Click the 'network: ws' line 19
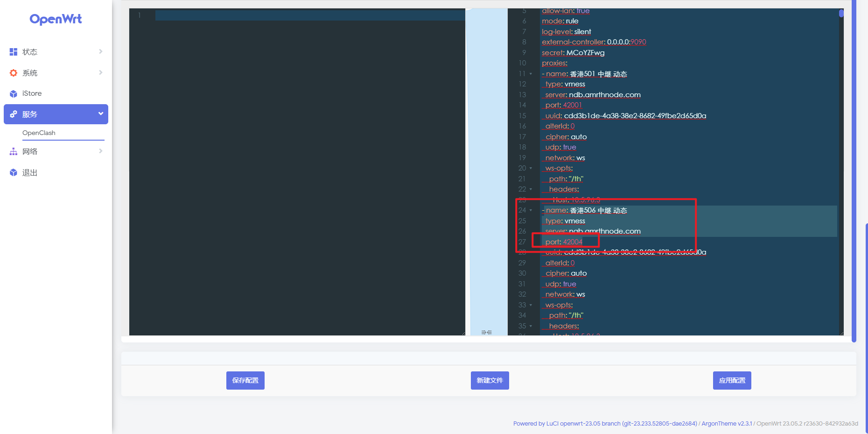This screenshot has height=434, width=868. click(x=565, y=158)
